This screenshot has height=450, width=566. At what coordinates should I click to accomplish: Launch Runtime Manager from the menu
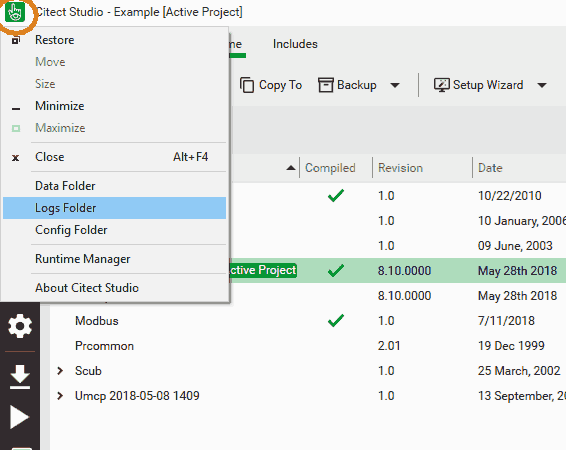114,259
